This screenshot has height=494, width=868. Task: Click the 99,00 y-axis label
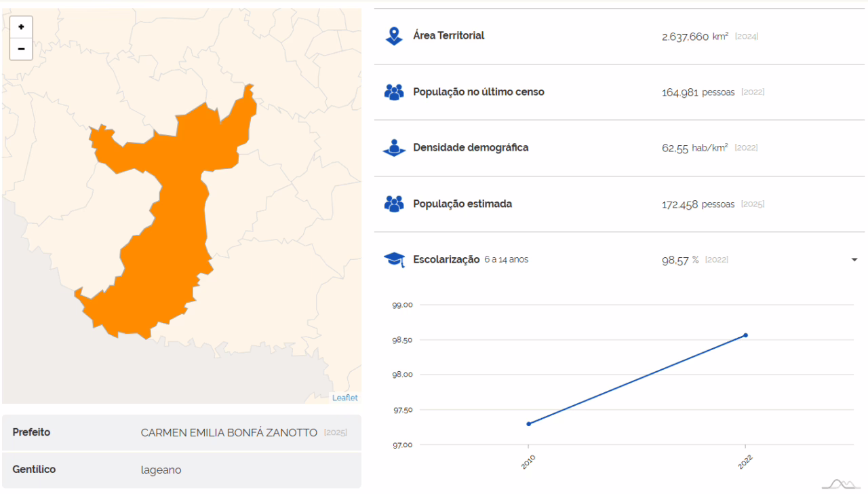(402, 305)
